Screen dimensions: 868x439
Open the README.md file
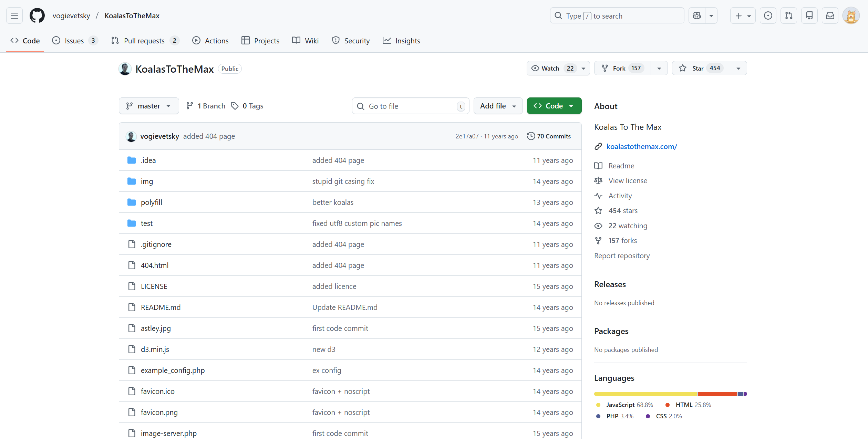coord(161,307)
